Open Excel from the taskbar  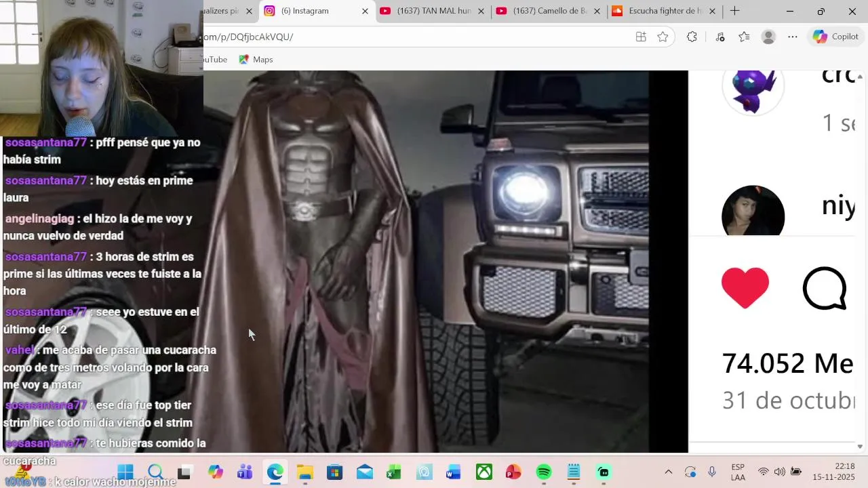(x=394, y=472)
